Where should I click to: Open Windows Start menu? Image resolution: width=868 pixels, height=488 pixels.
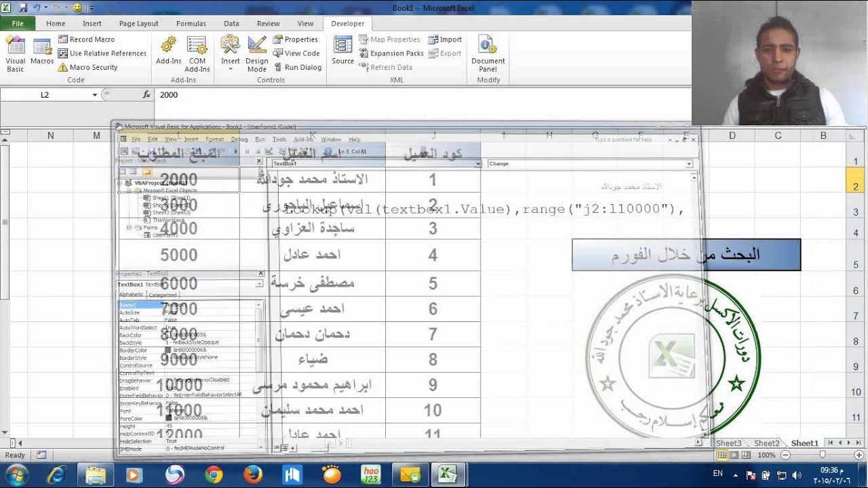16,474
